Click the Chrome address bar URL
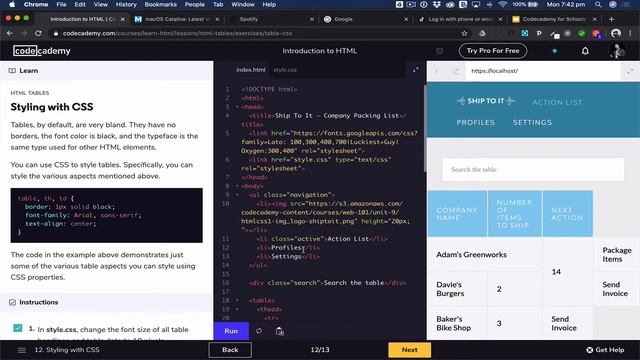The image size is (640, 360). 177,33
